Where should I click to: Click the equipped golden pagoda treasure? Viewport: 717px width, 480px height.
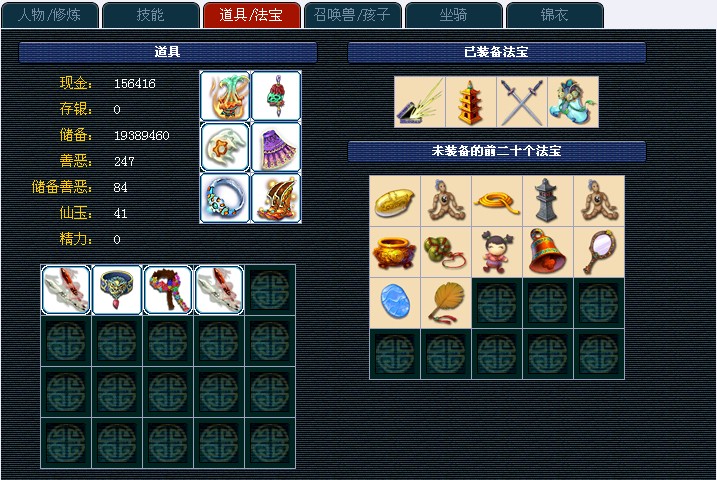471,102
